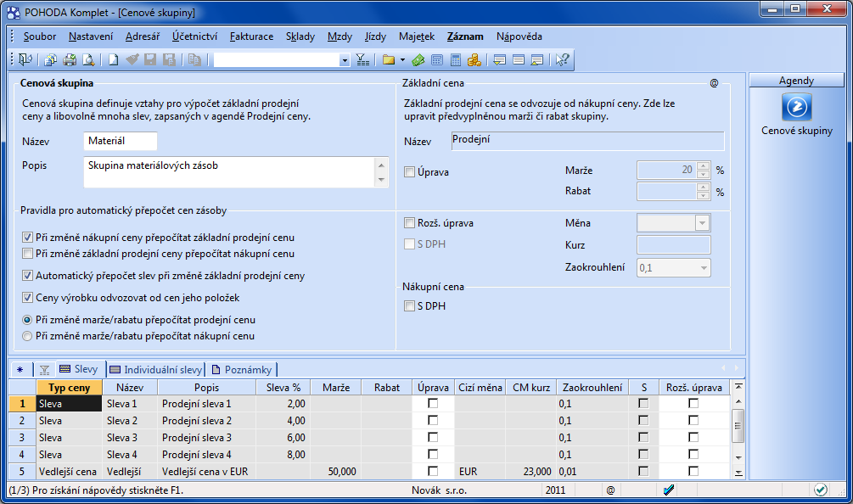Open the Zaokrouhlení dropdown
This screenshot has height=504, width=853.
[704, 267]
